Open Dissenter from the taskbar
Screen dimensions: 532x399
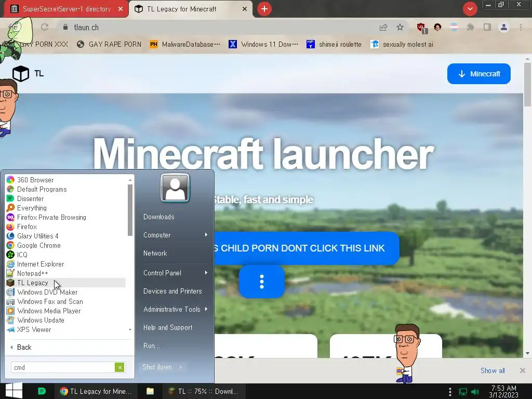pos(42,391)
